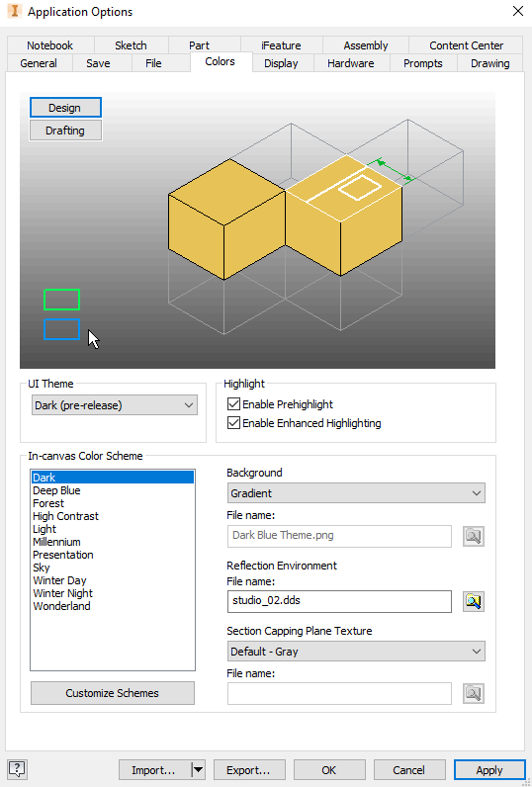
Task: Click the Import... button
Action: tap(155, 769)
